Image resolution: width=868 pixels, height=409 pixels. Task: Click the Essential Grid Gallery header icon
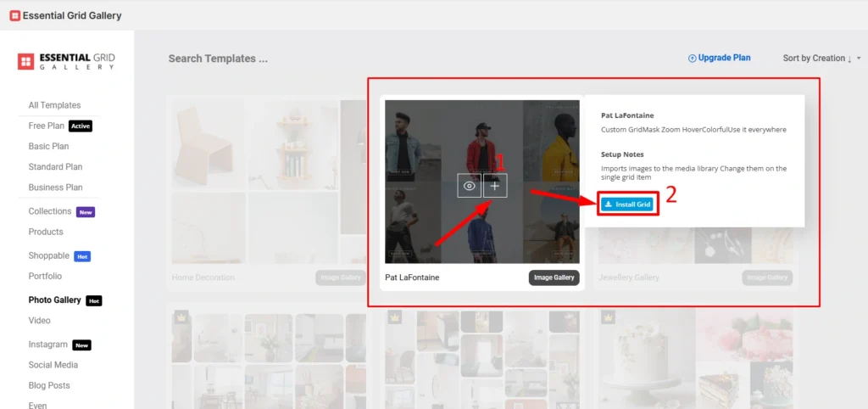click(15, 15)
